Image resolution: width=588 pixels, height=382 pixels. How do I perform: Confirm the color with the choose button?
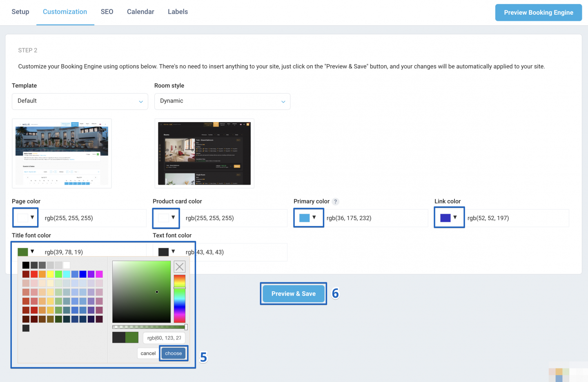pyautogui.click(x=174, y=353)
